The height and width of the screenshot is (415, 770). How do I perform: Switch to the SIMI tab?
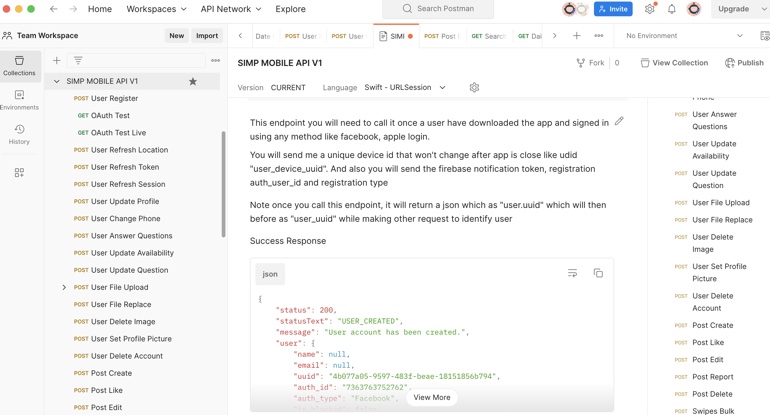point(396,36)
